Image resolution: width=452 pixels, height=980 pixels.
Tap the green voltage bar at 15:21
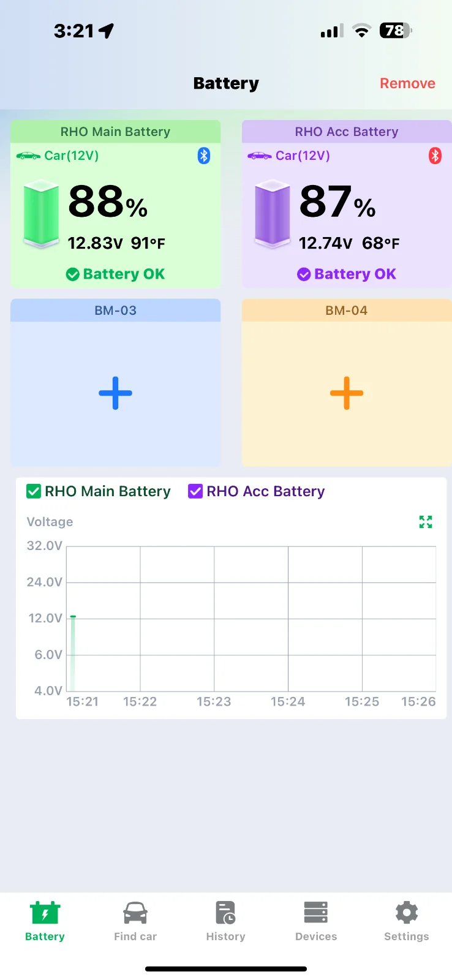73,653
